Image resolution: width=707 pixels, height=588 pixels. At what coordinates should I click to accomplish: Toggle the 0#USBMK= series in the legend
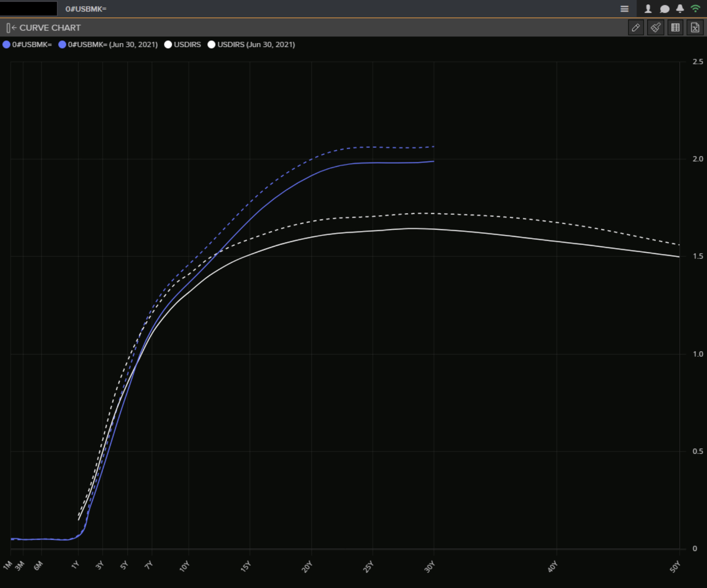[x=32, y=45]
